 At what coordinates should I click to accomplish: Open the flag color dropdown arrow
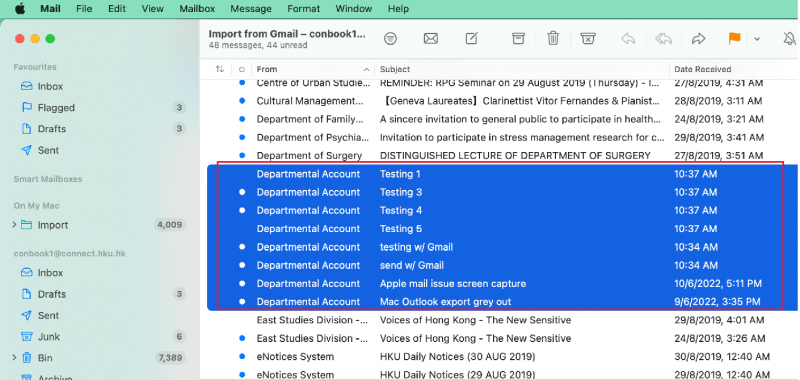pyautogui.click(x=757, y=39)
